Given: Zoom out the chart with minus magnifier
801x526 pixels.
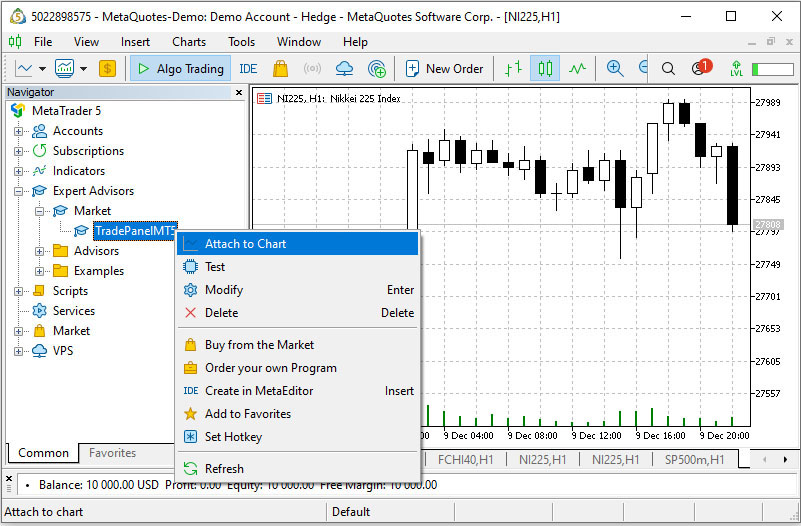Looking at the screenshot, I should [643, 68].
